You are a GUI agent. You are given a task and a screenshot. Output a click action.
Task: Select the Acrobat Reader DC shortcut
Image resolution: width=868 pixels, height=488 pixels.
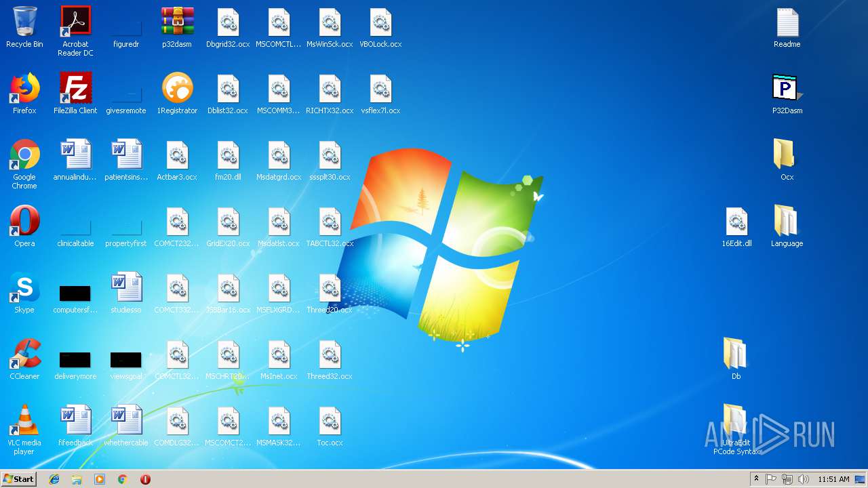[x=75, y=22]
